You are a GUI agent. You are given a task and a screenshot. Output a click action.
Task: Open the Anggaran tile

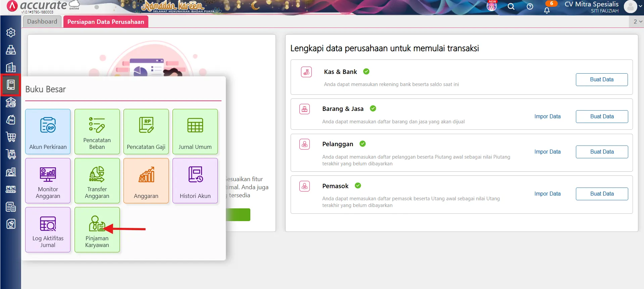tap(146, 180)
